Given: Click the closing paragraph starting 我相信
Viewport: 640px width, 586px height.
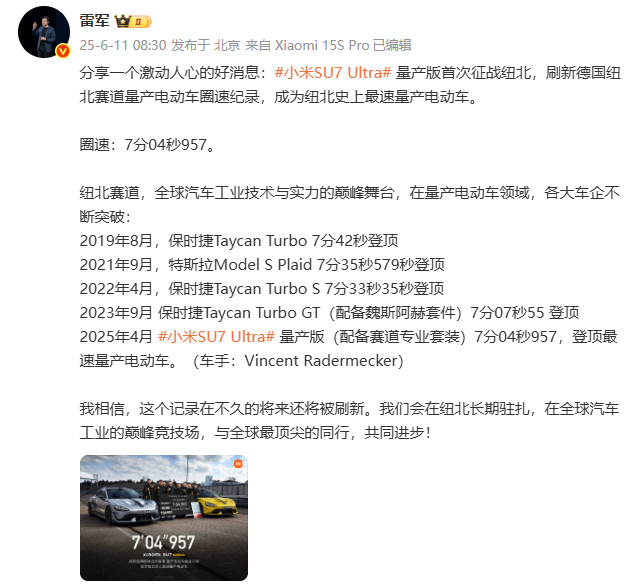Looking at the screenshot, I should pyautogui.click(x=350, y=421).
